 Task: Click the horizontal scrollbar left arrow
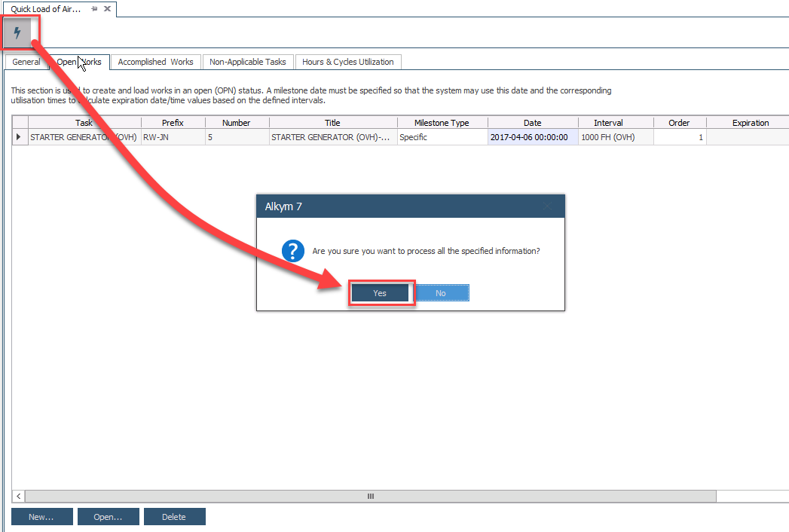(x=19, y=497)
